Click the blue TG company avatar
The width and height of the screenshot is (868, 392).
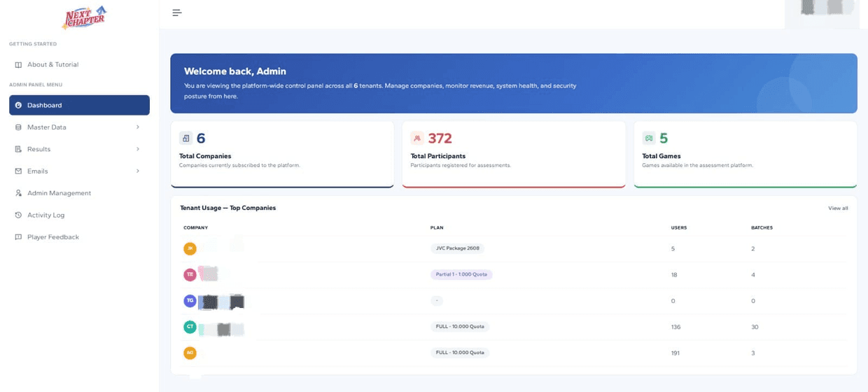click(190, 301)
